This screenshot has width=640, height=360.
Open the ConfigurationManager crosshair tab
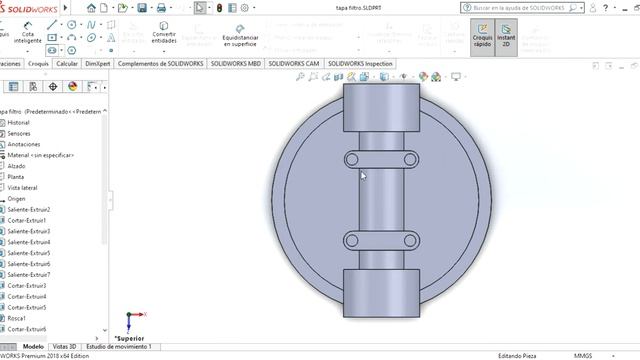tap(53, 87)
